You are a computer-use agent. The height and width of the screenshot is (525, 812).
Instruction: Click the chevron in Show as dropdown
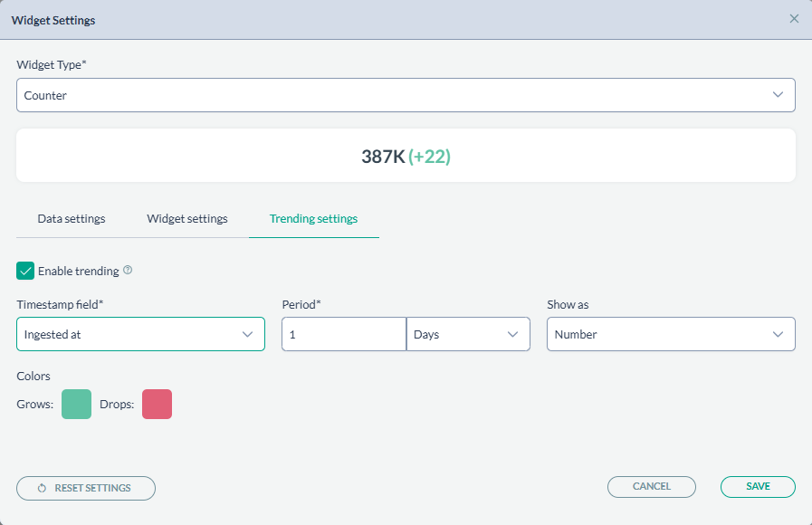778,334
